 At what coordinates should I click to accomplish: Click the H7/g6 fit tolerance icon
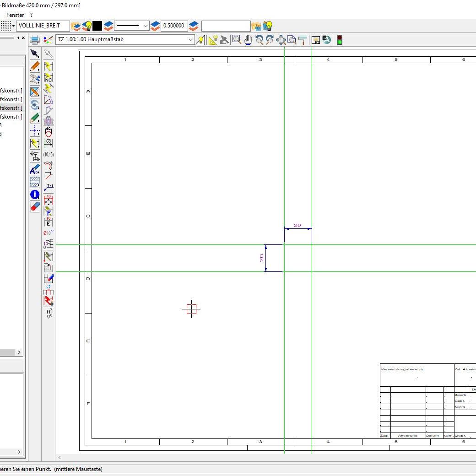click(x=49, y=314)
